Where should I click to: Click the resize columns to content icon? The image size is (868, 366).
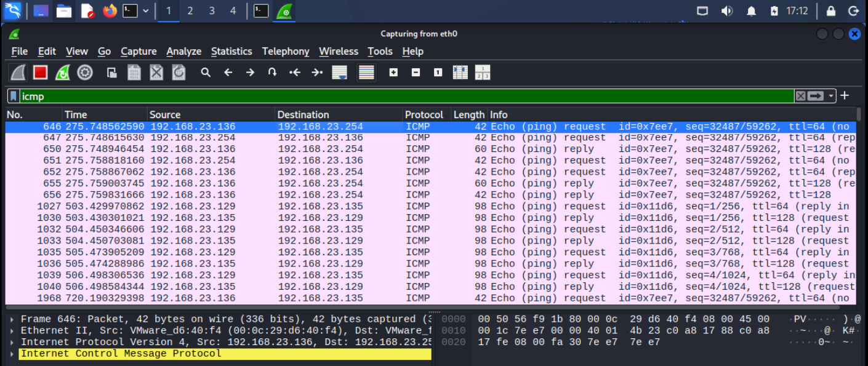[x=460, y=73]
